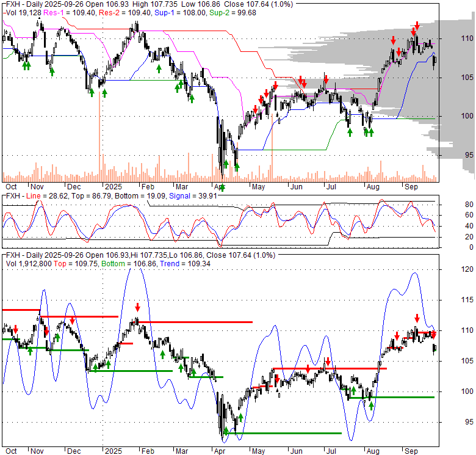This screenshot has height=455, width=476.
Task: Click the Bottom = 19.09 oscillator label
Action: tap(140, 196)
